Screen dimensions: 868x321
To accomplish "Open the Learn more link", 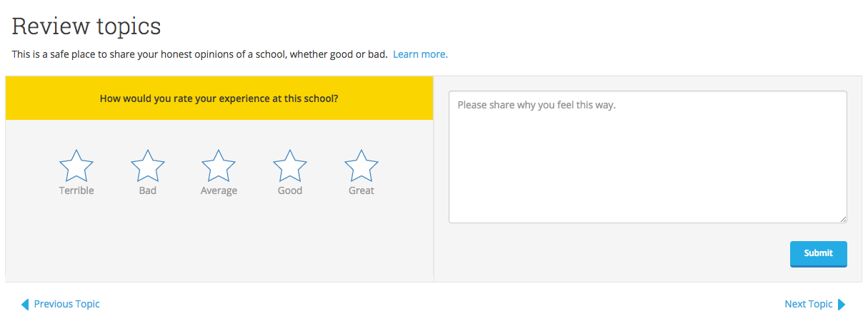I will [x=420, y=54].
